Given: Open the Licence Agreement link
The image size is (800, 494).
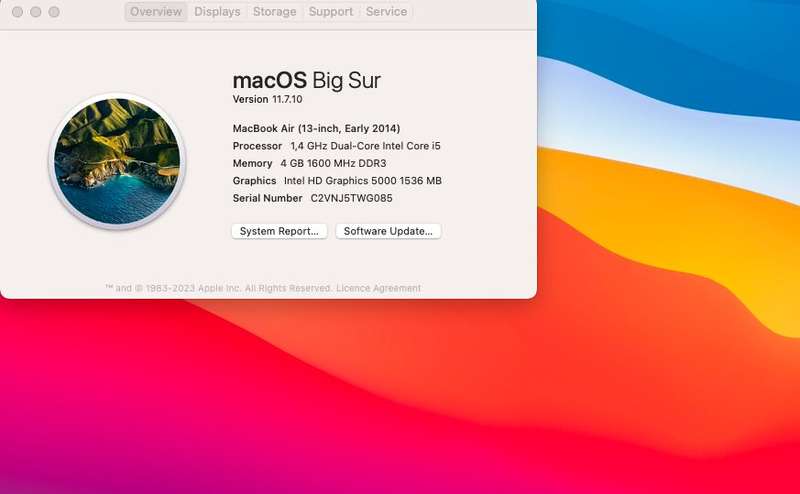Looking at the screenshot, I should tap(379, 288).
